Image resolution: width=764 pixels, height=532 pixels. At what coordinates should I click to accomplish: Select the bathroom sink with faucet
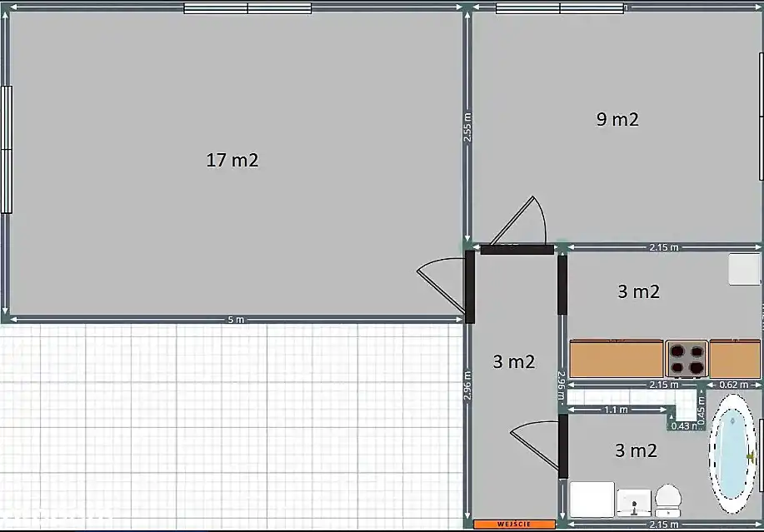click(x=633, y=502)
